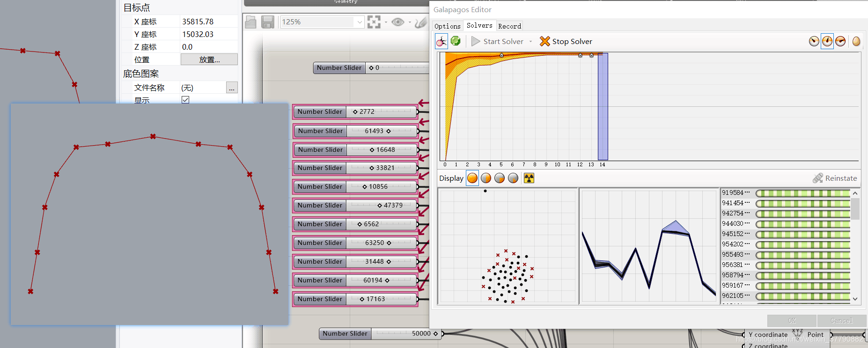The height and width of the screenshot is (348, 868).
Task: Open the 125% zoom combo box
Action: point(322,22)
